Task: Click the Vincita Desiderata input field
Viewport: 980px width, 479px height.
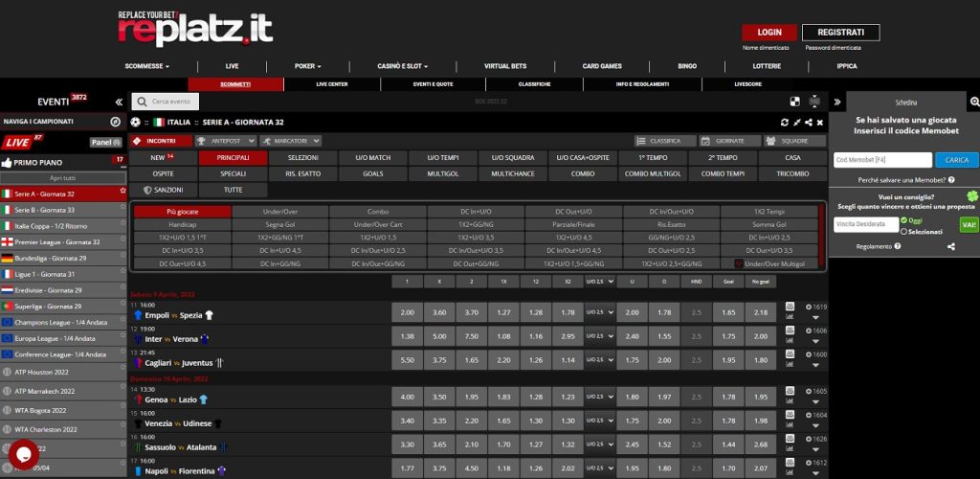Action: point(865,224)
